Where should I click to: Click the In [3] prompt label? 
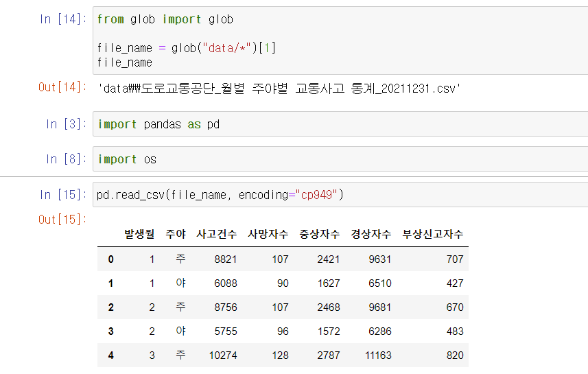click(67, 124)
